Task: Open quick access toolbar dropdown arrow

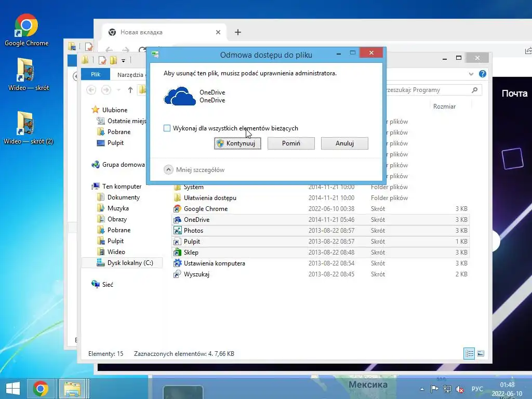Action: click(124, 61)
